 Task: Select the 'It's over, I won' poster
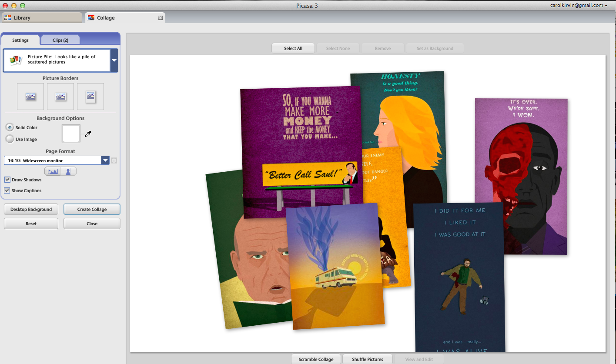pyautogui.click(x=521, y=176)
